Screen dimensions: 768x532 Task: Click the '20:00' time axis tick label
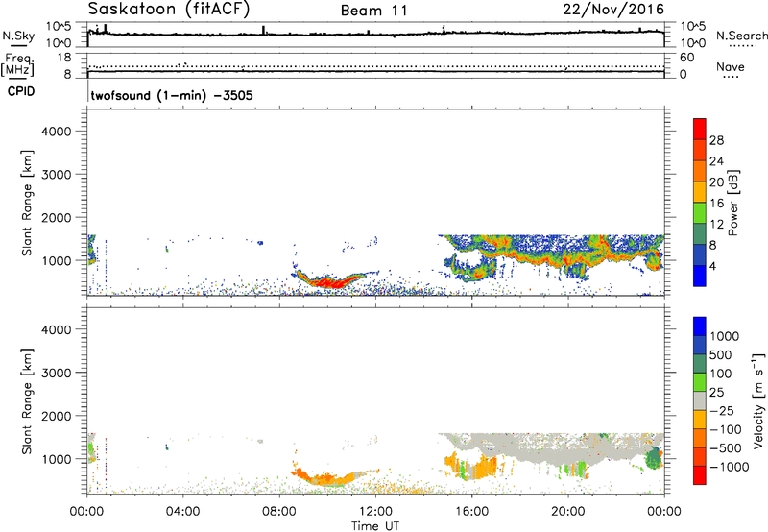pyautogui.click(x=567, y=512)
